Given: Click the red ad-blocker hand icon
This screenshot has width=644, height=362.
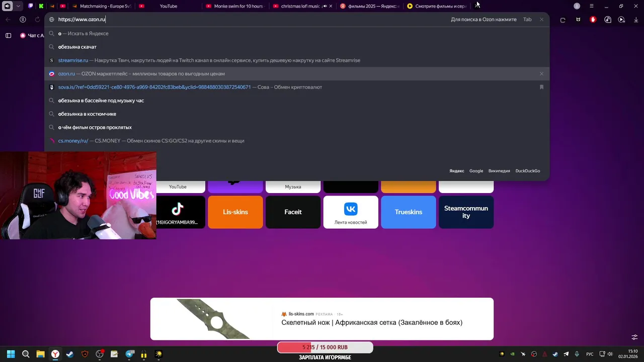Looking at the screenshot, I should [x=593, y=20].
